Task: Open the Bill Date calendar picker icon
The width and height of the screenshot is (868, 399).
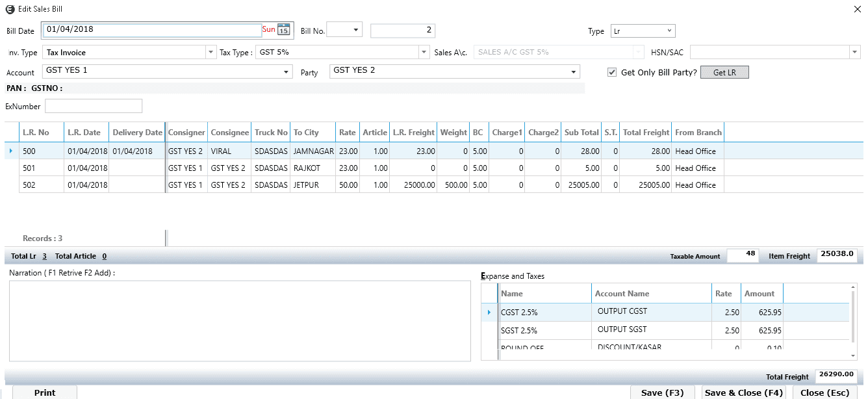Action: tap(283, 29)
